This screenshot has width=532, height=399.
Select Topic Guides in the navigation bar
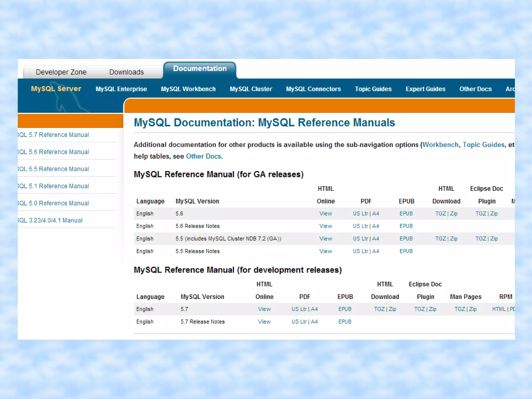point(373,89)
